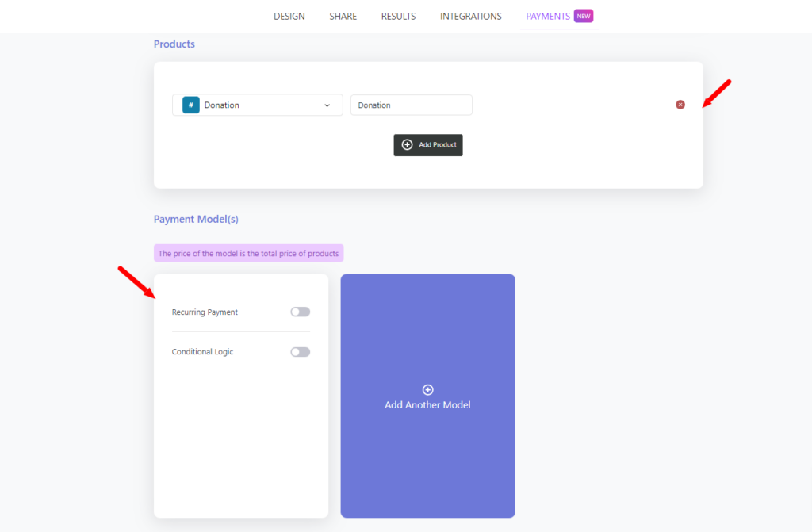Click the blue hash icon beside Donation
812x532 pixels.
(190, 105)
